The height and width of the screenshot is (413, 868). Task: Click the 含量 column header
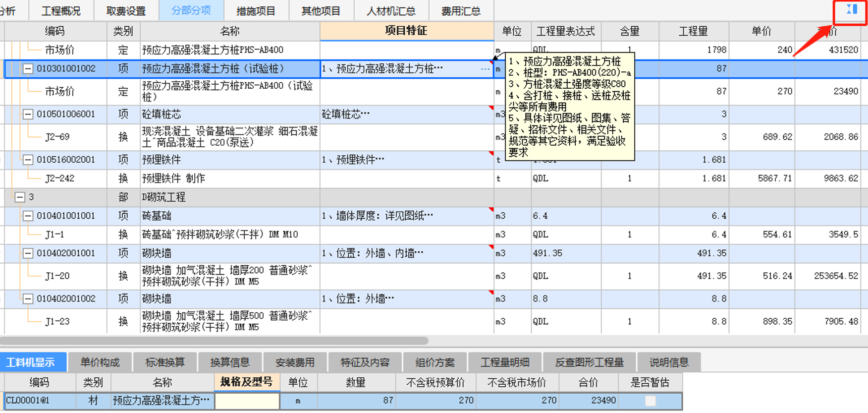(630, 31)
